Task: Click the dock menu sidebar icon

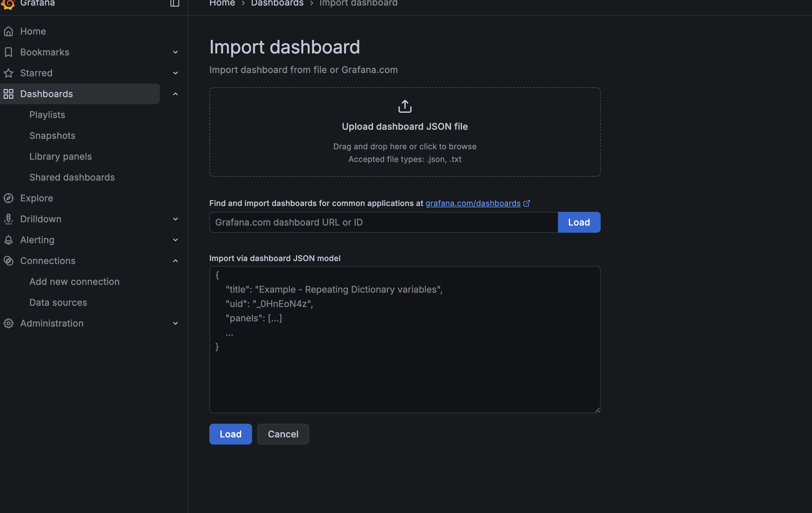Action: [x=174, y=3]
